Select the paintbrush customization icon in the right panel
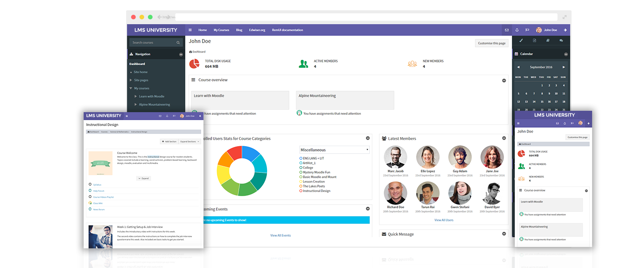The width and height of the screenshot is (644, 268). (x=521, y=40)
